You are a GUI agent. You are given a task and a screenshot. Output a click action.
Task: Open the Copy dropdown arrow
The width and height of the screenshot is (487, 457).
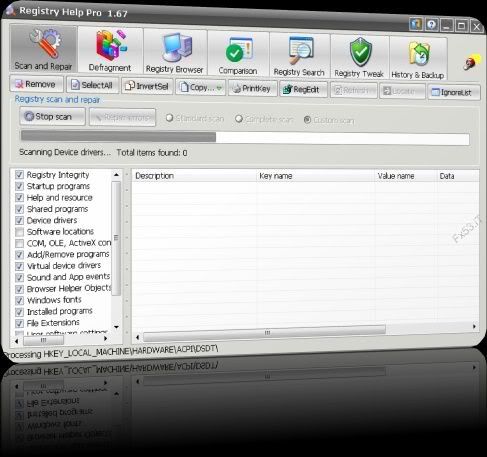coord(219,88)
